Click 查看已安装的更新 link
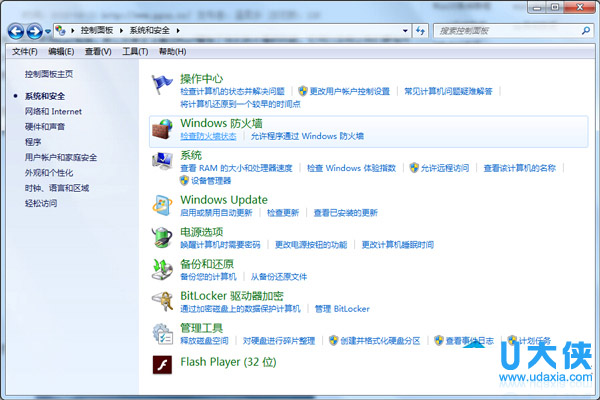Image resolution: width=600 pixels, height=400 pixels. (346, 213)
